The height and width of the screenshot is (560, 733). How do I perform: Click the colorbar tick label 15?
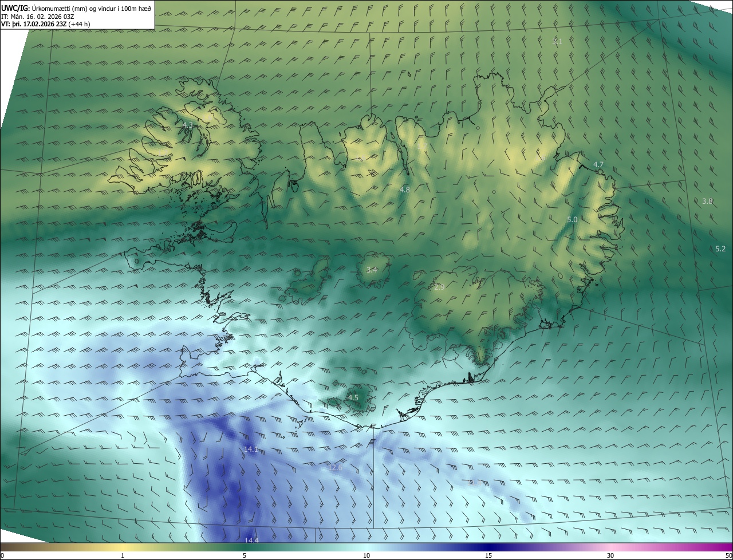[488, 555]
